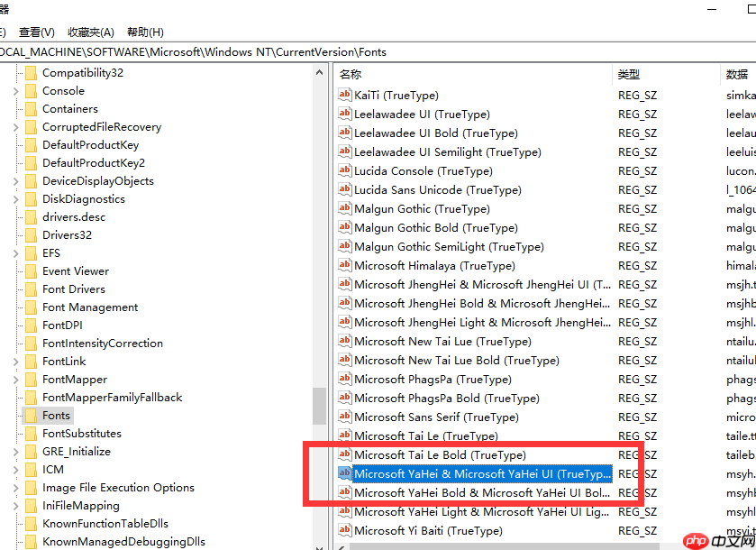
Task: Expand the CorruptedFileRecovery key
Action: pyautogui.click(x=15, y=127)
